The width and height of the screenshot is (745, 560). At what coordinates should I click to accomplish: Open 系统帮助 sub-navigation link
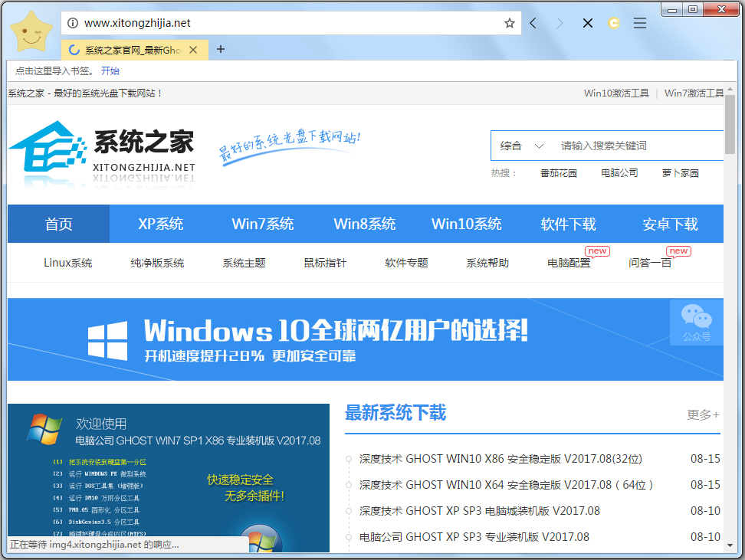[487, 263]
